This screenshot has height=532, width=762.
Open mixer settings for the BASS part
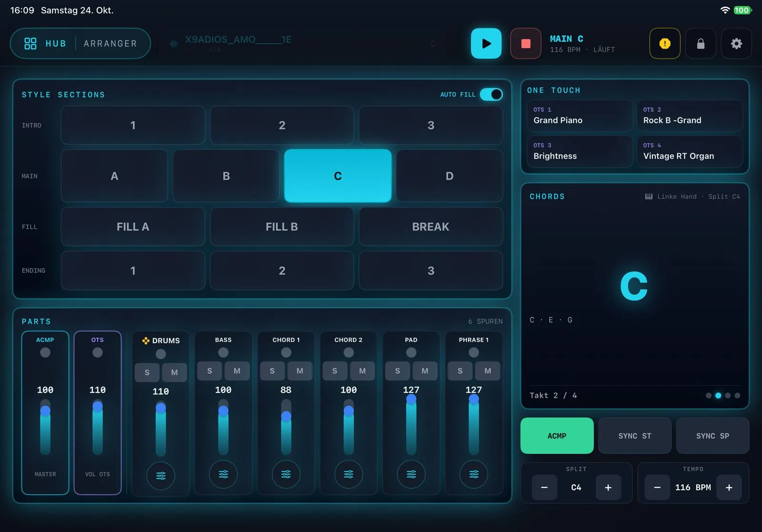(x=223, y=474)
